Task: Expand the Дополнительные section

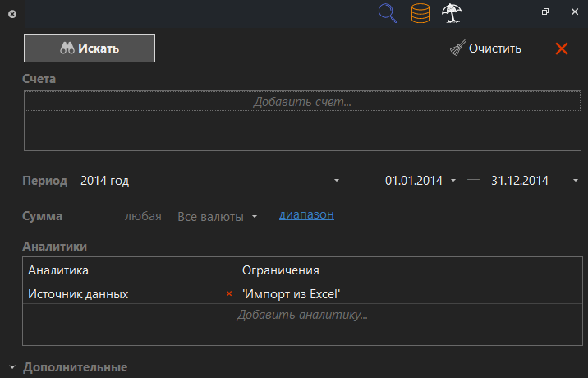Action: [x=12, y=367]
